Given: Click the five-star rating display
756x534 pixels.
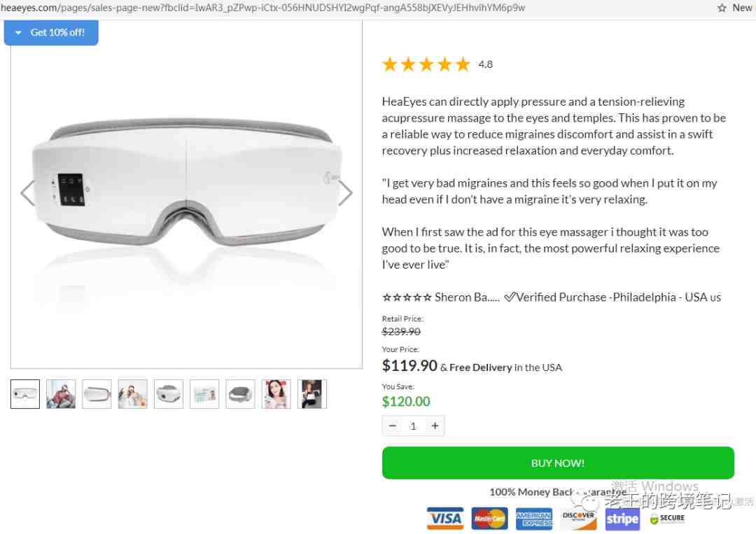Looking at the screenshot, I should click(x=426, y=64).
